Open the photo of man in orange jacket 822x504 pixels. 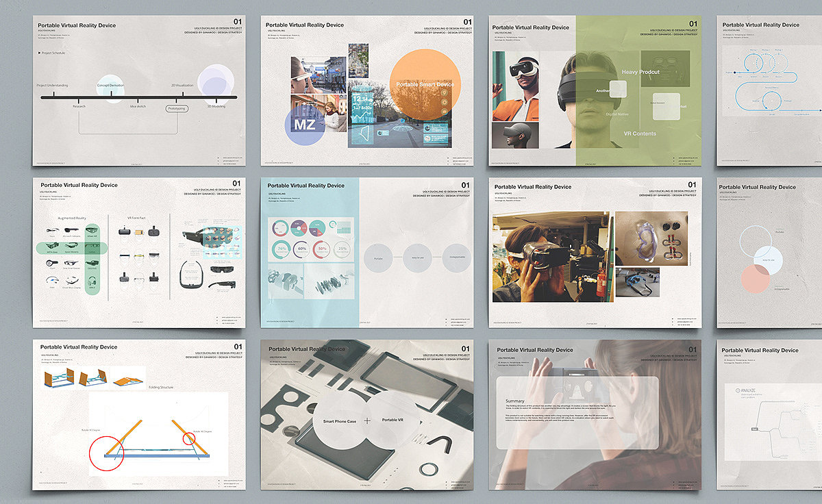point(516,86)
